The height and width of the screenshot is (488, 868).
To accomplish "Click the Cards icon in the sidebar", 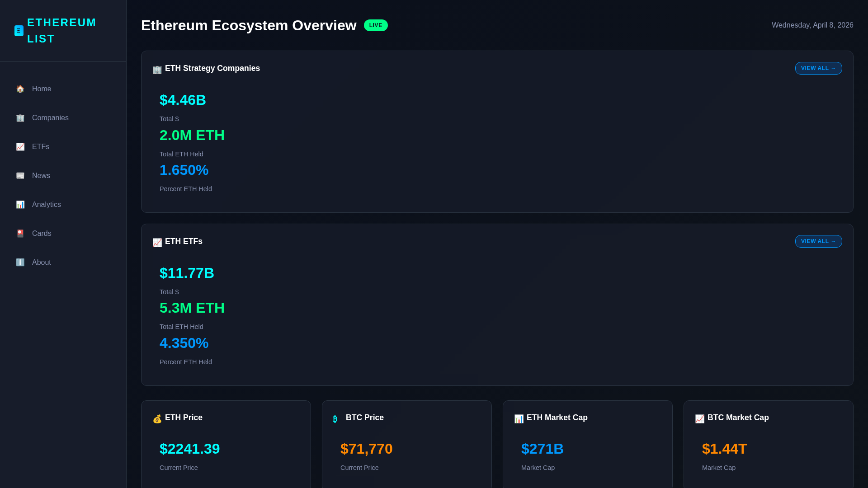I will point(20,234).
